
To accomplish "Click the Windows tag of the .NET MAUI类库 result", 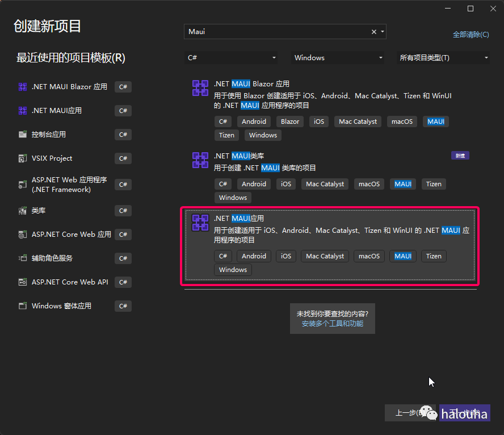I will pos(233,198).
